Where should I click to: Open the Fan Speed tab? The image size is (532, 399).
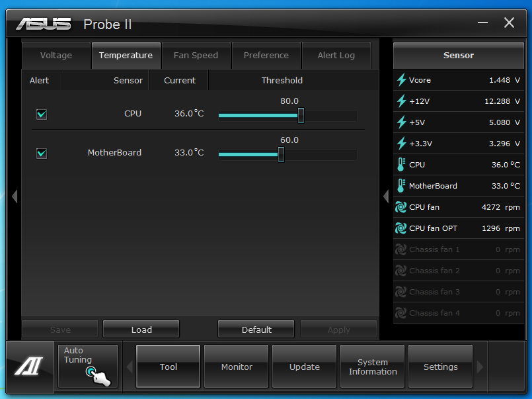pyautogui.click(x=196, y=56)
